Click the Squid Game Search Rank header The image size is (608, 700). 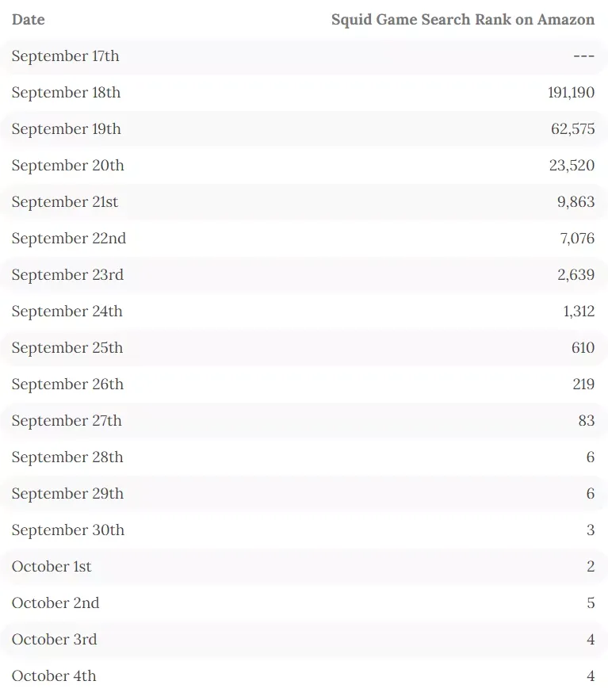[462, 20]
